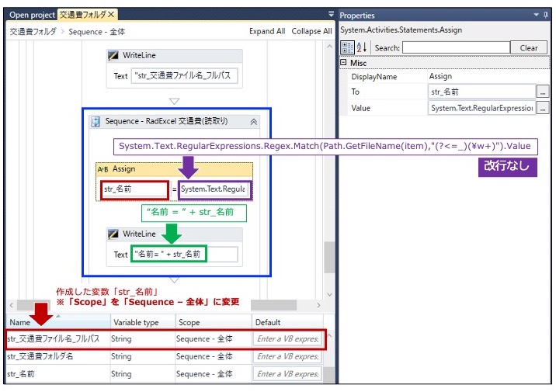
Task: Open scope cell for str_名前 variable
Action: [214, 374]
